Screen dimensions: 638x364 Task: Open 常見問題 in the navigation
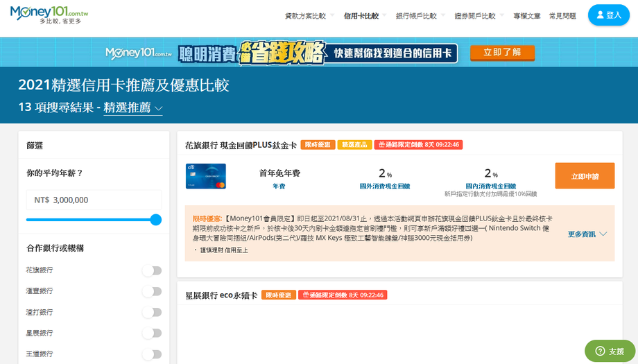[x=562, y=16]
